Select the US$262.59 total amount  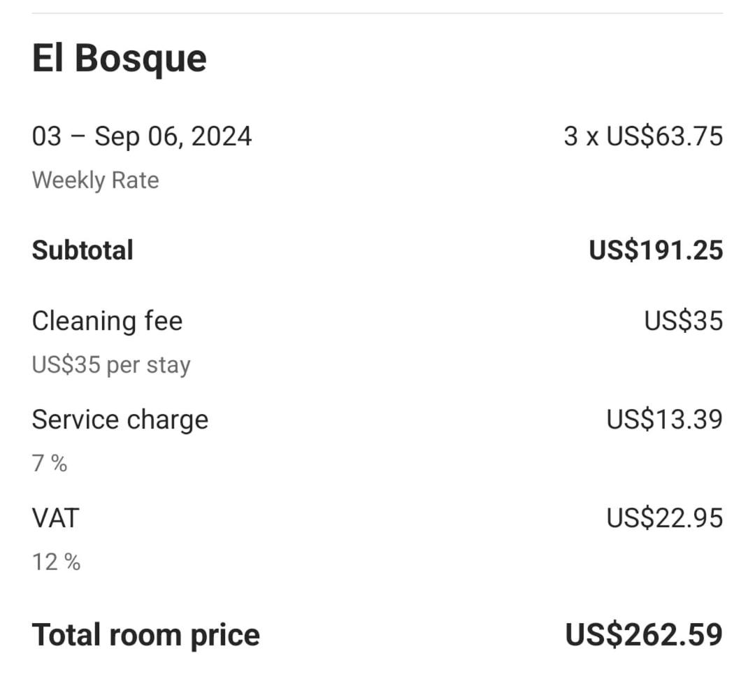(644, 635)
